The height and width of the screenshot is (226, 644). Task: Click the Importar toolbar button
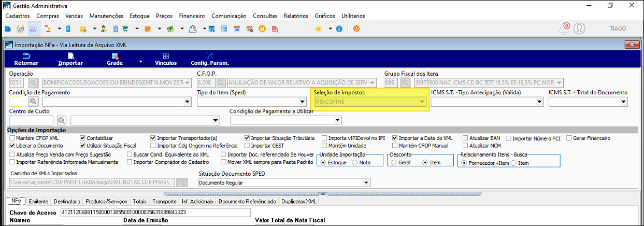pos(70,59)
